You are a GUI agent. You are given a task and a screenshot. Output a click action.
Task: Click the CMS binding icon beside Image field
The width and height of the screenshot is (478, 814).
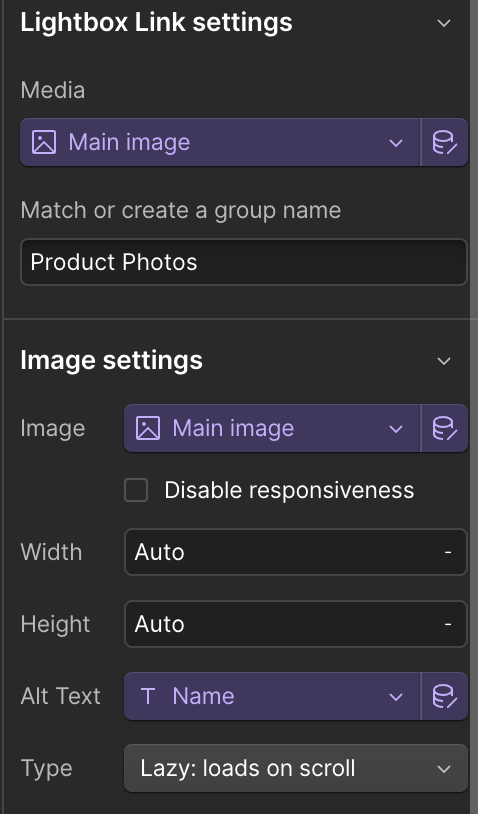coord(445,428)
